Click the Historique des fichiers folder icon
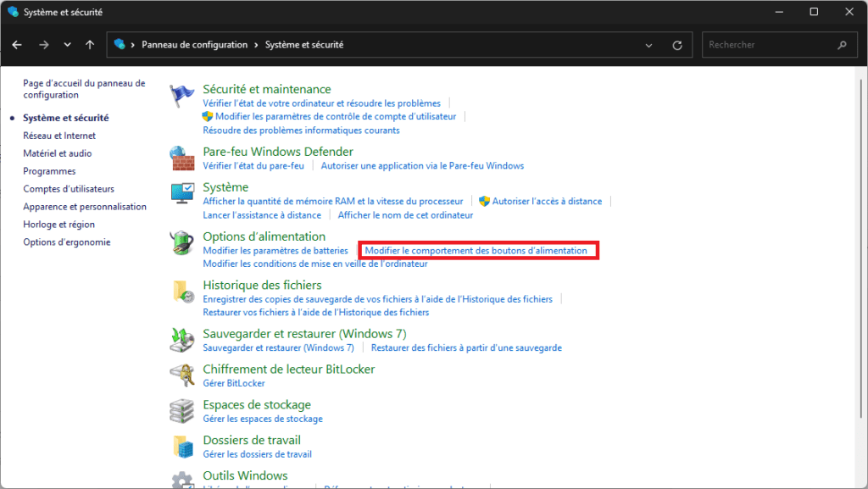This screenshot has width=868, height=489. (182, 292)
